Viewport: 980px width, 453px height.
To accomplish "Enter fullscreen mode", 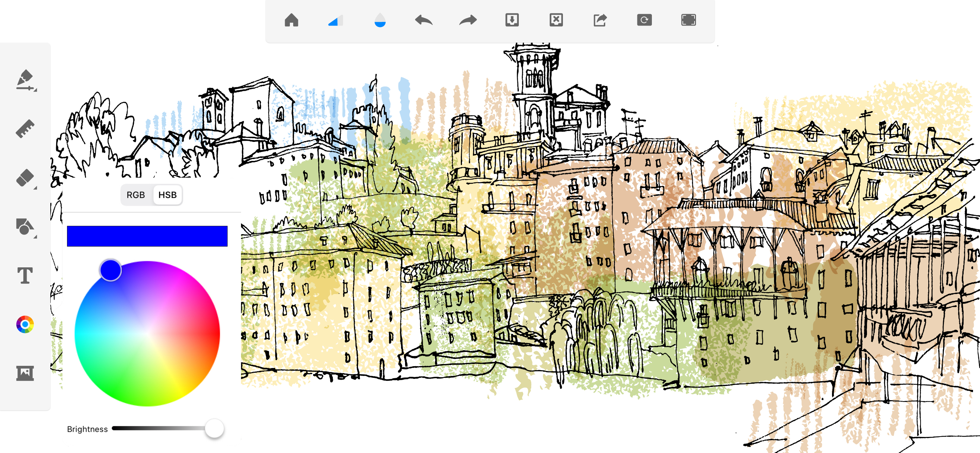I will coord(689,20).
